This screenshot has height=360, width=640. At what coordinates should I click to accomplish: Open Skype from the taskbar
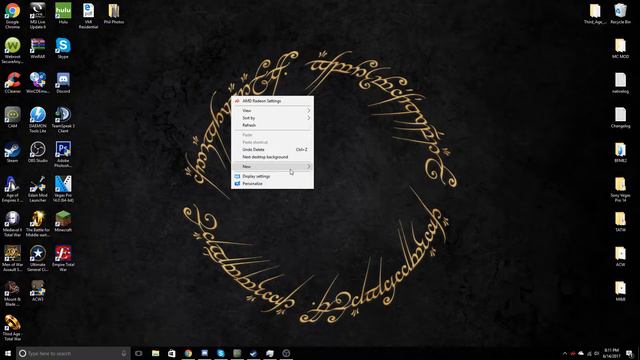point(221,353)
